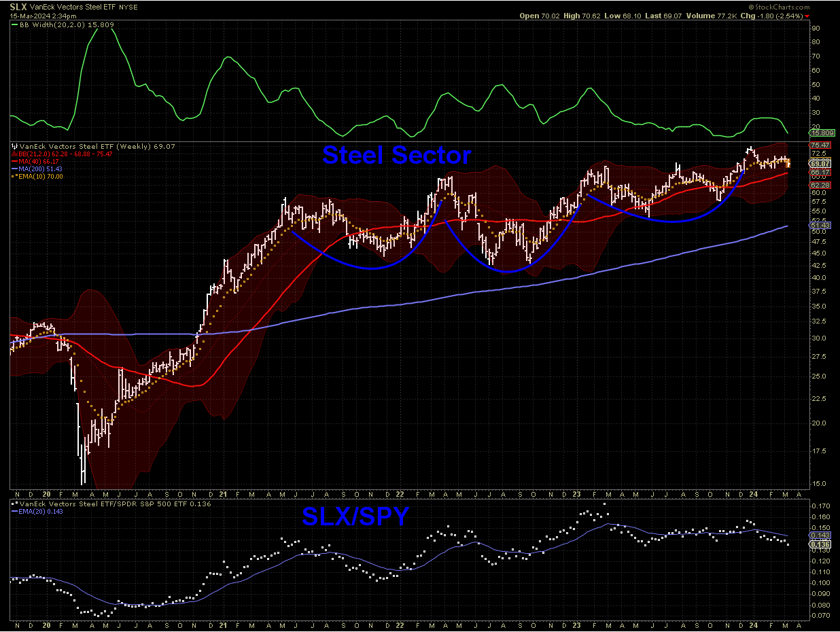Click the 0.143 ratio tag on right axis
The height and width of the screenshot is (632, 840).
click(820, 536)
